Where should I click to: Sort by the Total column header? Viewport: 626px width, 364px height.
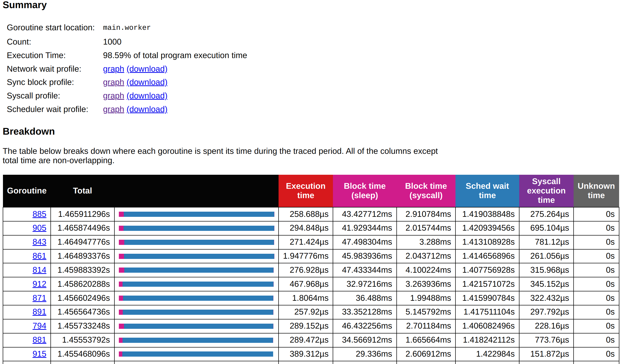point(82,190)
